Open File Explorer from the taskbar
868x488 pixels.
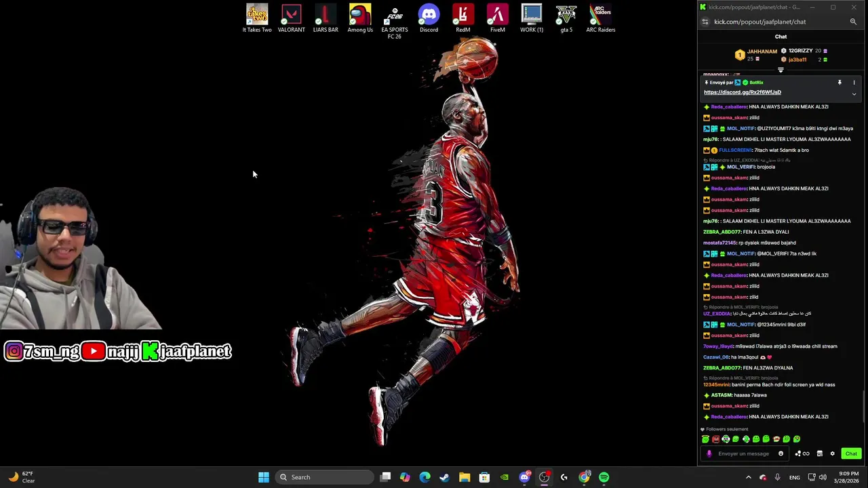(x=465, y=477)
